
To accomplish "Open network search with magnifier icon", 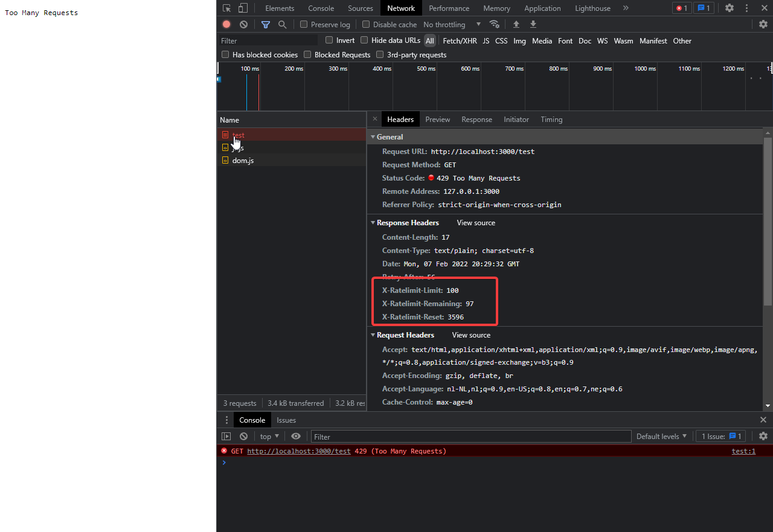I will [x=282, y=24].
